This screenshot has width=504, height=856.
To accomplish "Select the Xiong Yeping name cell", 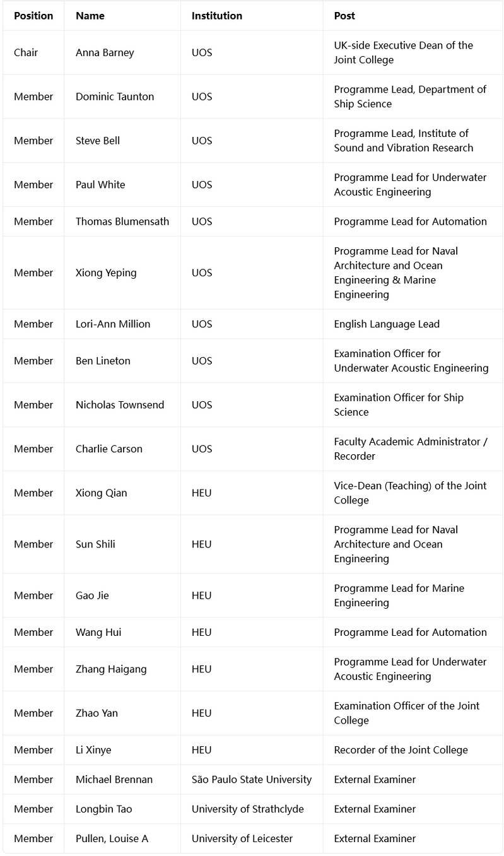I will pyautogui.click(x=122, y=273).
